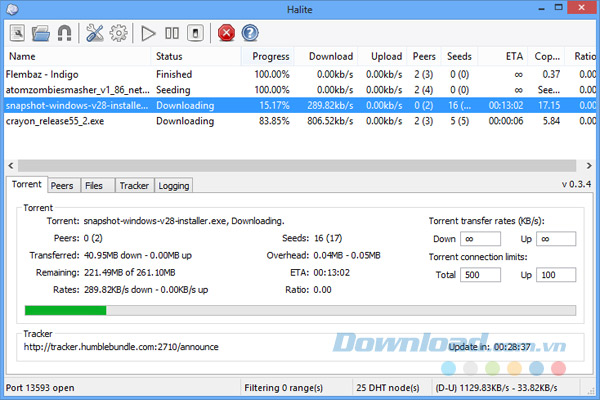Switch to the Logging tab
Viewport: 600px width, 400px height.
point(174,186)
